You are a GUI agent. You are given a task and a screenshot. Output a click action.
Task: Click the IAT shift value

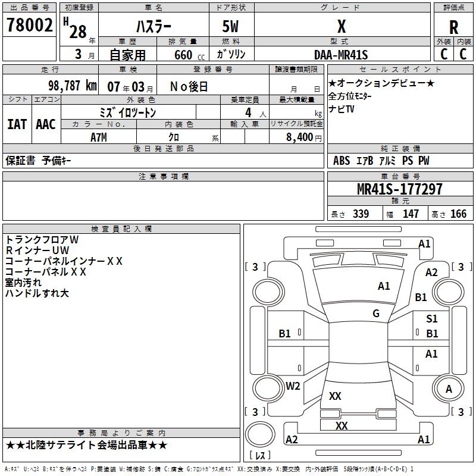17,124
